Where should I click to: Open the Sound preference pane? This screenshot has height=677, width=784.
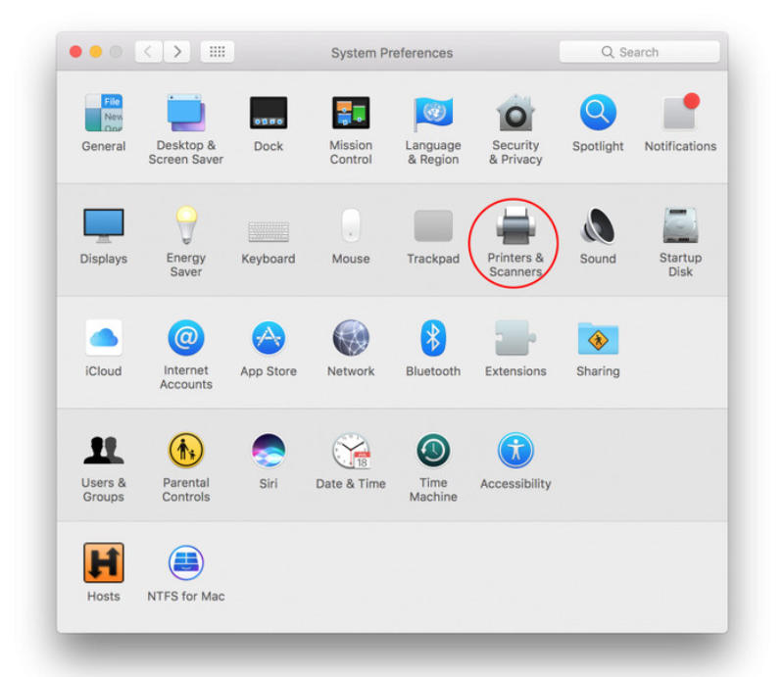(x=597, y=227)
